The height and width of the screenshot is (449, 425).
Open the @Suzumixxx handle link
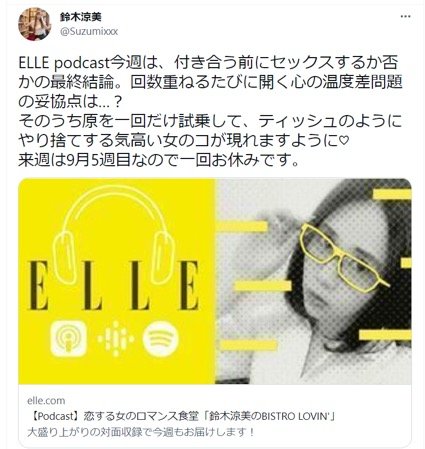tap(89, 31)
